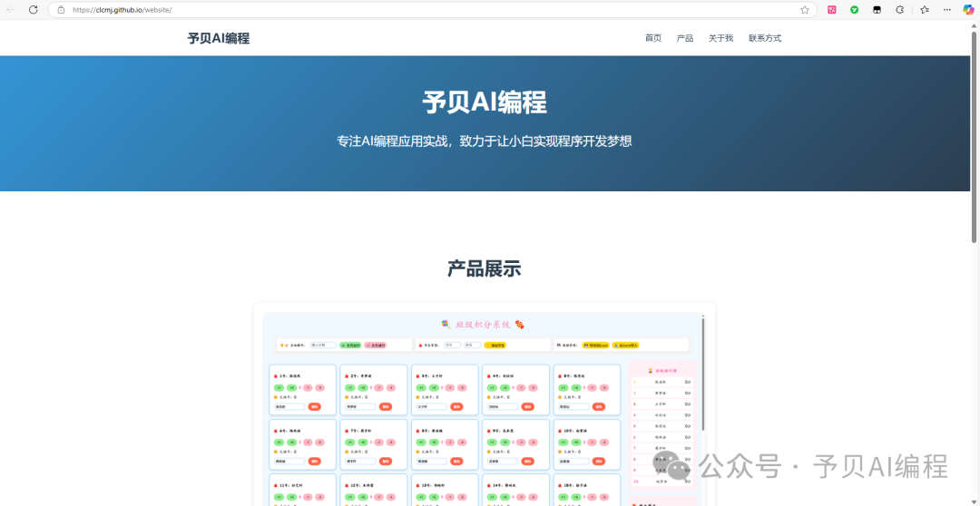
Task: Add page to favorites star icon
Action: (804, 10)
